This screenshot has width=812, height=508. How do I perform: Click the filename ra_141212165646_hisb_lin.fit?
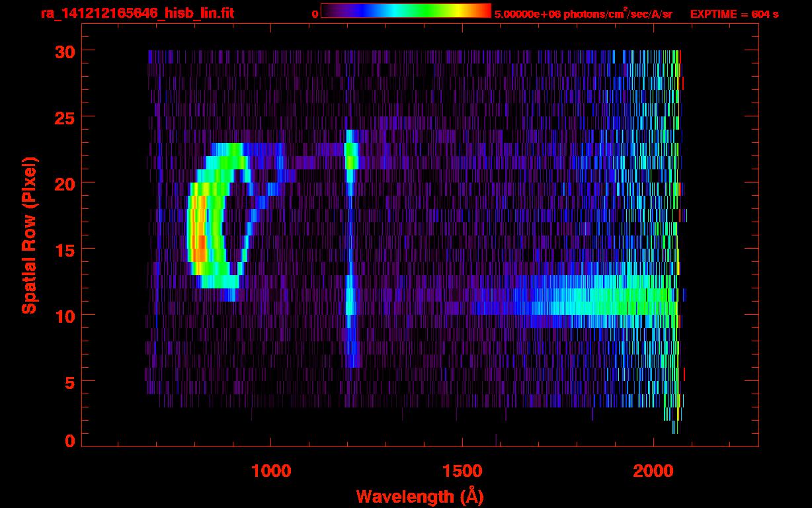[137, 13]
